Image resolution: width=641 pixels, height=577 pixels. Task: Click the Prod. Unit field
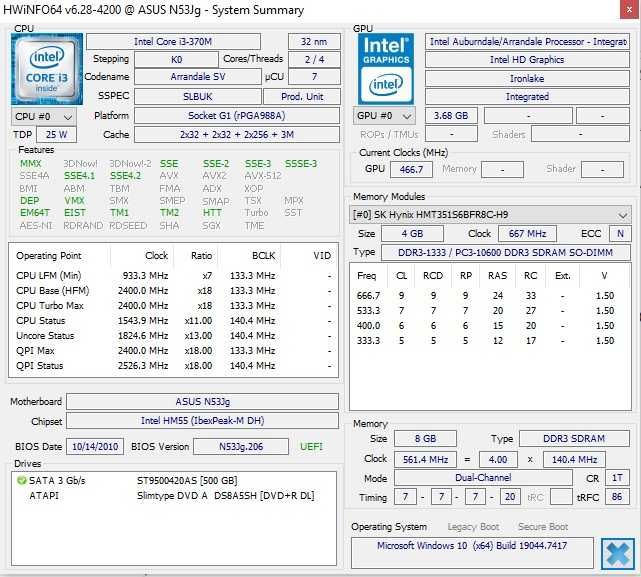302,97
